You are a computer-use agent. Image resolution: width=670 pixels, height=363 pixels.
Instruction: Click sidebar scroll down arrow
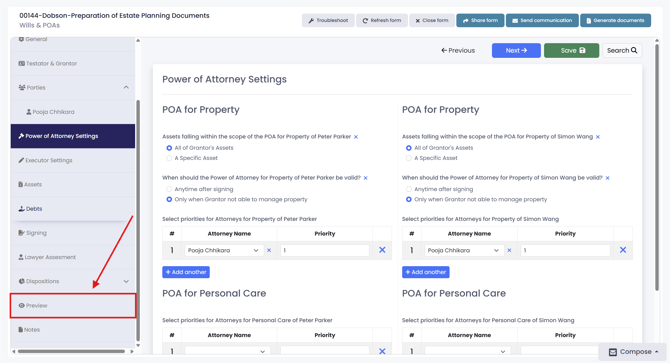pos(138,345)
